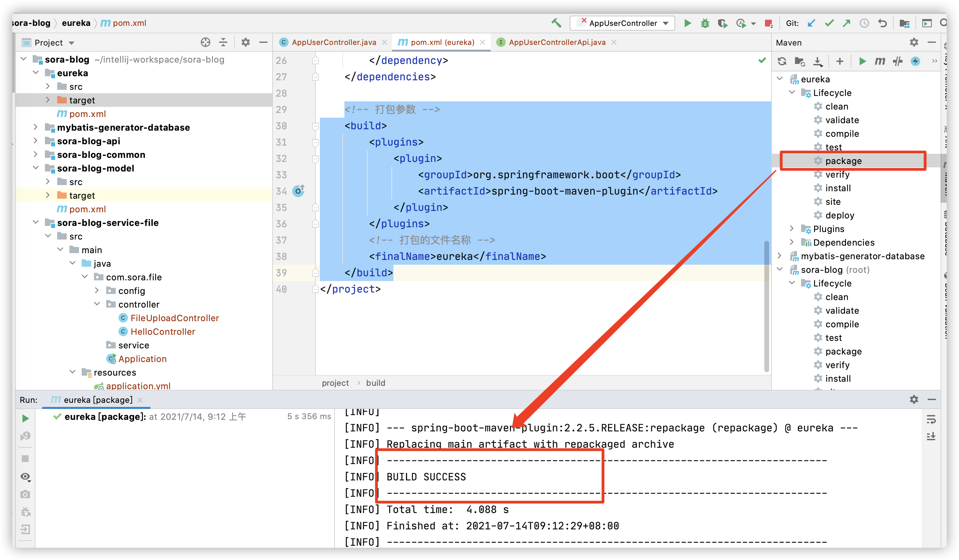Click 'build' in the editor breadcrumb
Viewport: 959px width, 560px height.
(x=375, y=383)
